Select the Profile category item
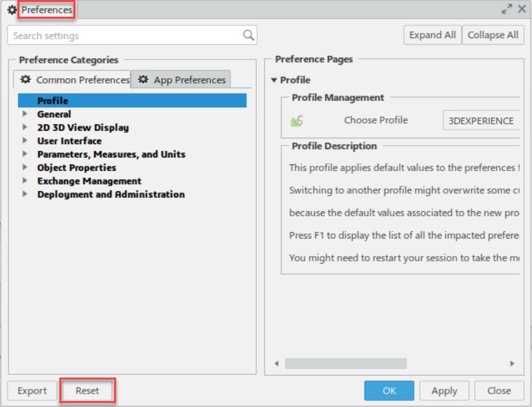The height and width of the screenshot is (407, 532). 53,101
